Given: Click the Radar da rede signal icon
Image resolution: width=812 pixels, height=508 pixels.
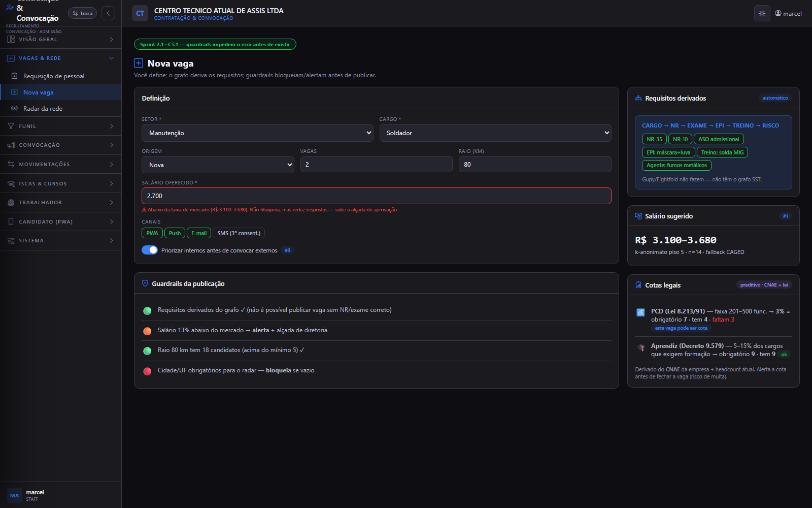Looking at the screenshot, I should [14, 109].
